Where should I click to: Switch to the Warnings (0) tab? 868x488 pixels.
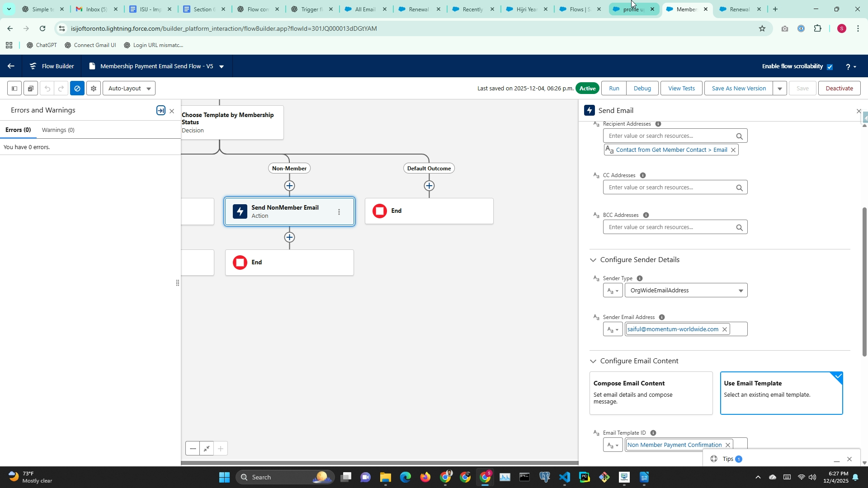pyautogui.click(x=58, y=130)
